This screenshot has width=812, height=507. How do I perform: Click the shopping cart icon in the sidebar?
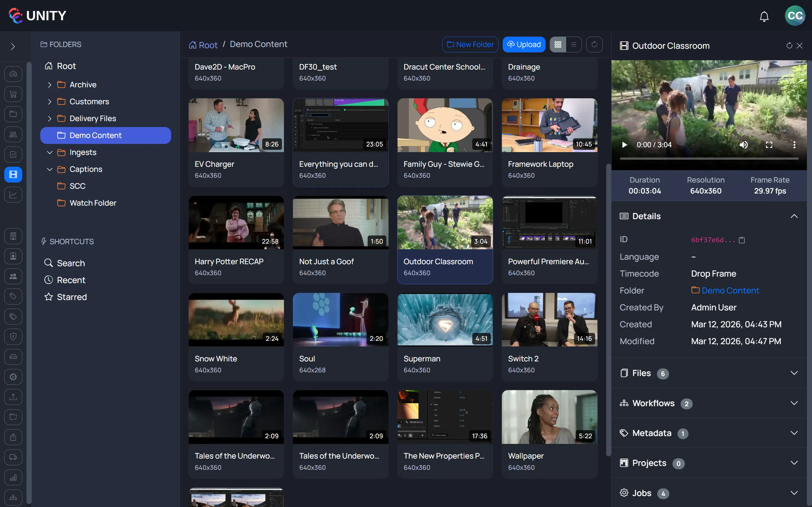tap(13, 94)
